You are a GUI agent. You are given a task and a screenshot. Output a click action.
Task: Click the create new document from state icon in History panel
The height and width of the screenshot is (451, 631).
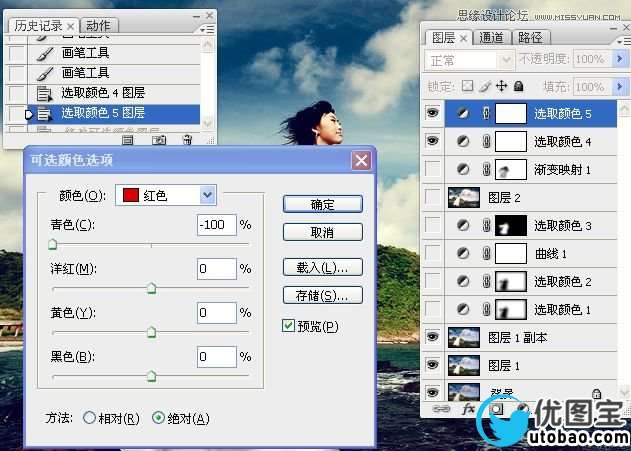coord(128,140)
